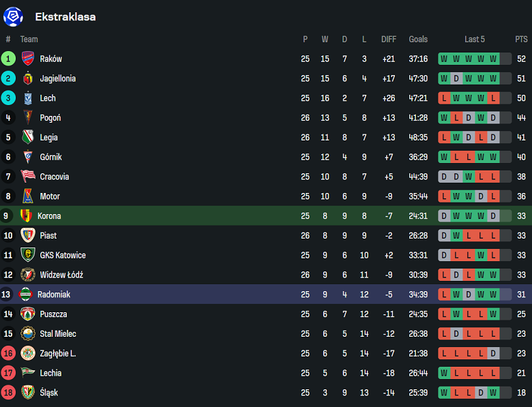
Task: Open the Pogoń team page
Action: pos(50,118)
